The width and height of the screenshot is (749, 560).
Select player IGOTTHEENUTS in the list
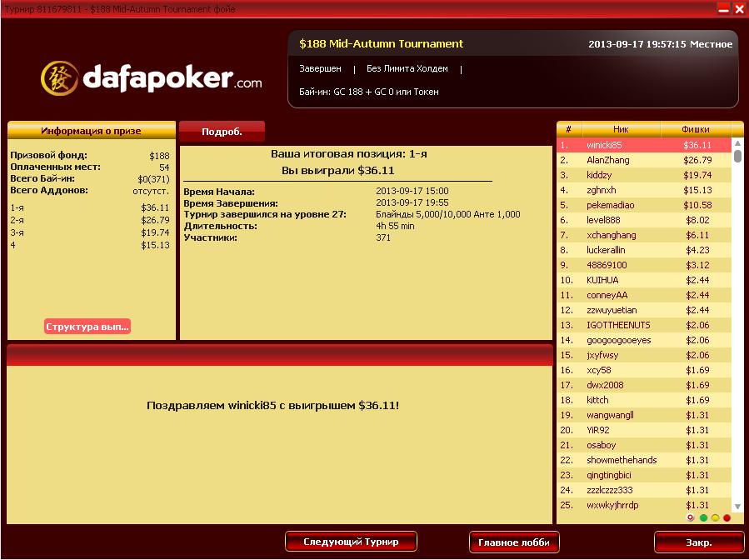pos(644,325)
